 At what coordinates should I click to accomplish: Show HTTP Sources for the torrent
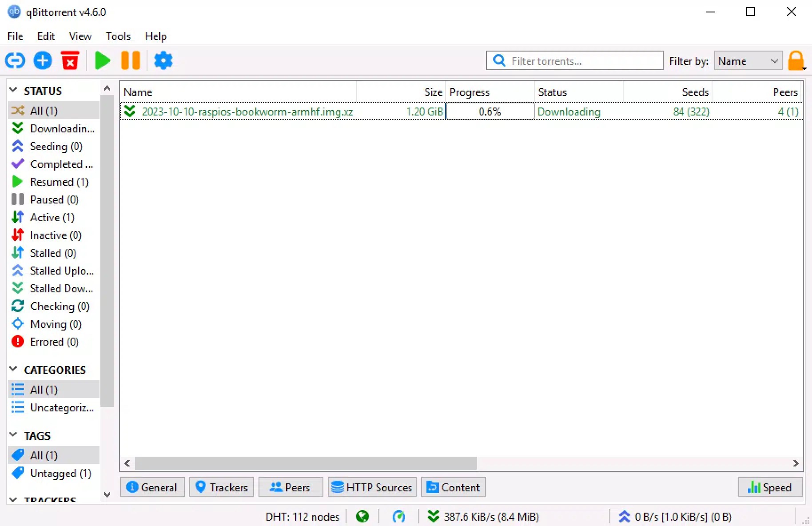point(371,487)
